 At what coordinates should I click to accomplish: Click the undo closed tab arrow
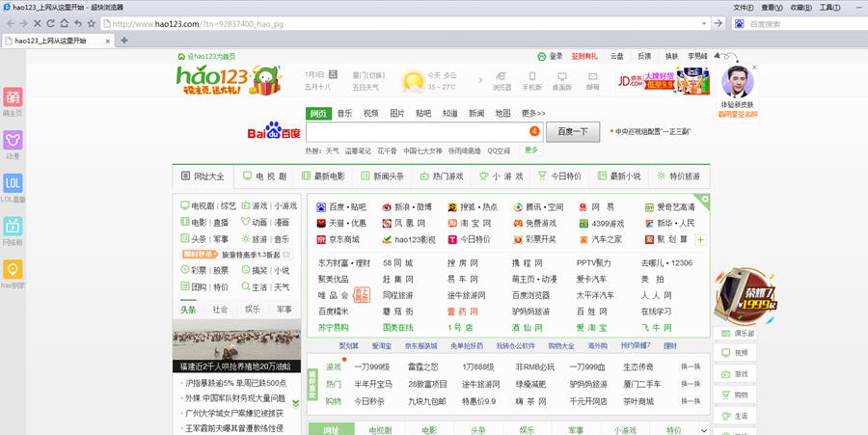[x=77, y=23]
